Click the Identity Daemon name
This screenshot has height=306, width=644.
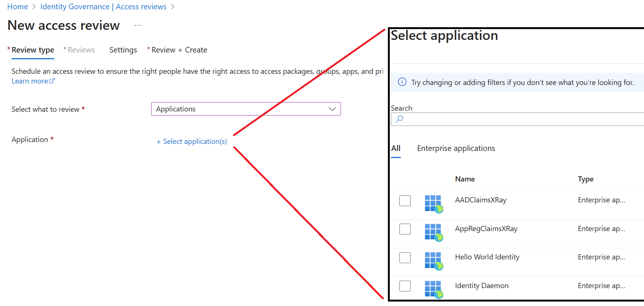(x=482, y=286)
